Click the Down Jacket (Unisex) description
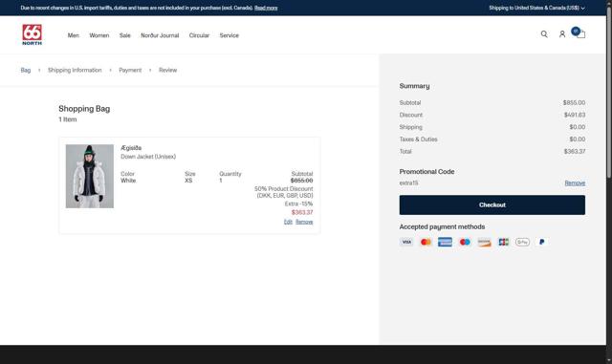 148,157
